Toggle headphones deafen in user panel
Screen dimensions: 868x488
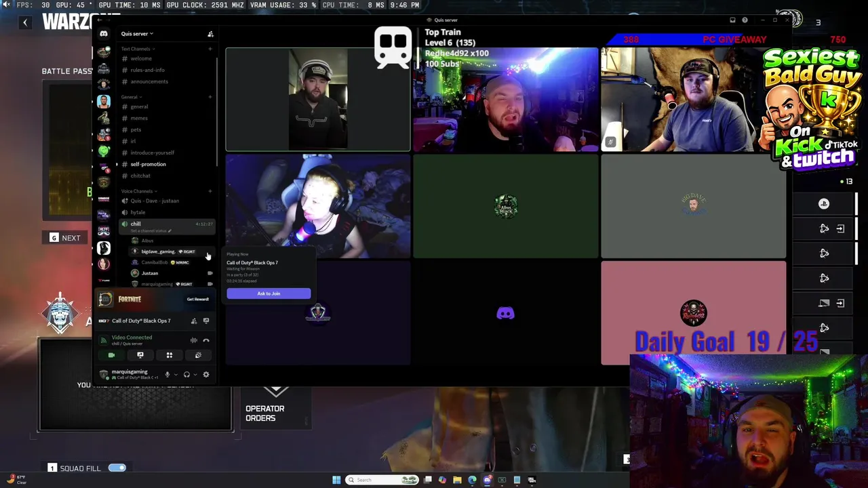(186, 374)
